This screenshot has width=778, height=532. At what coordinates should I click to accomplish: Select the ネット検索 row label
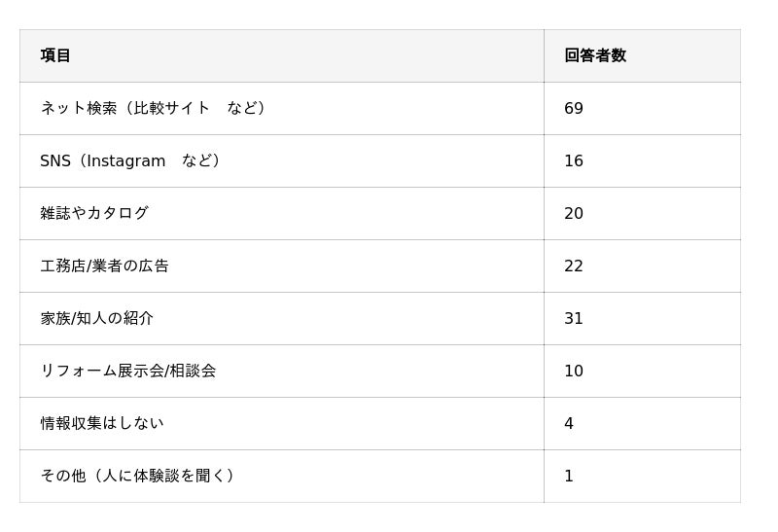tap(78, 108)
